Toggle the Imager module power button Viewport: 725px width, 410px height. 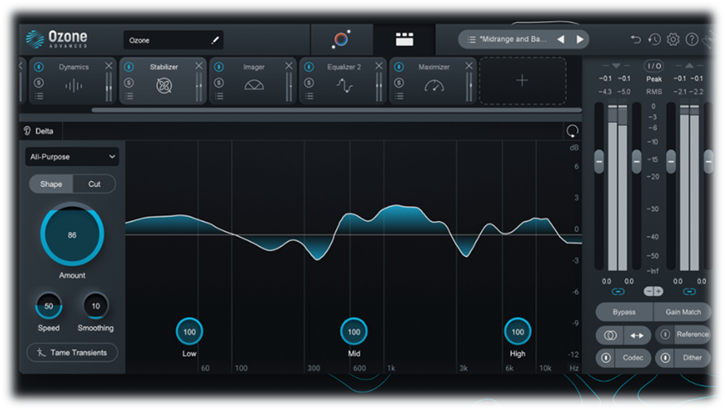[219, 67]
